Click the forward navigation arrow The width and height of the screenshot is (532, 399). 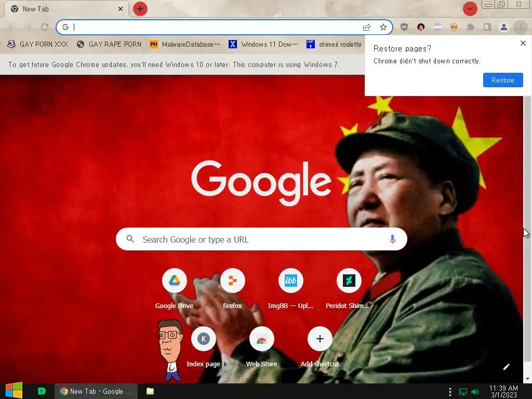[28, 27]
